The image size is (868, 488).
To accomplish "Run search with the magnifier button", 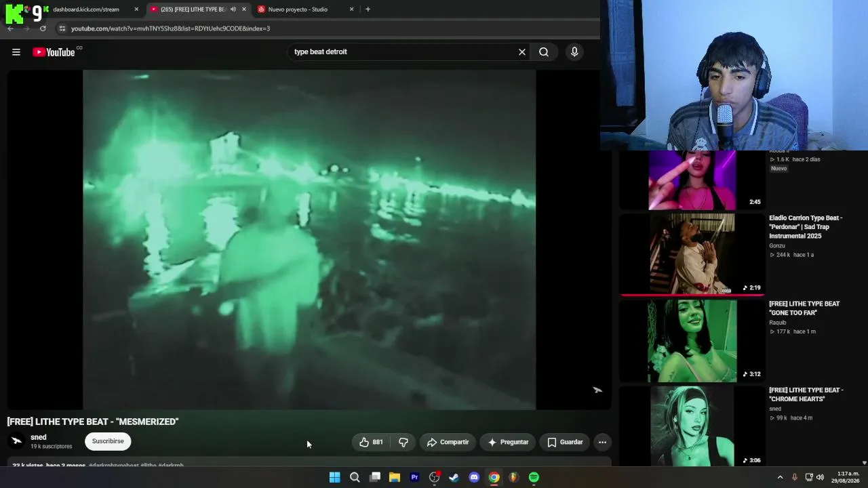I will [544, 52].
